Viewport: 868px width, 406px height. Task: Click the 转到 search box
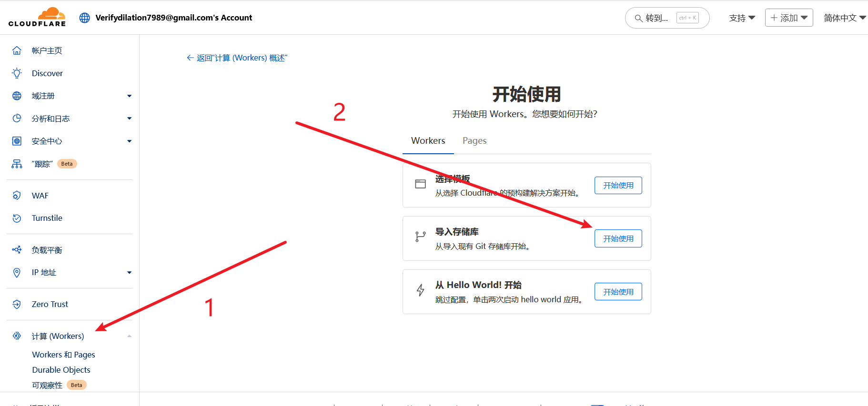(x=666, y=18)
